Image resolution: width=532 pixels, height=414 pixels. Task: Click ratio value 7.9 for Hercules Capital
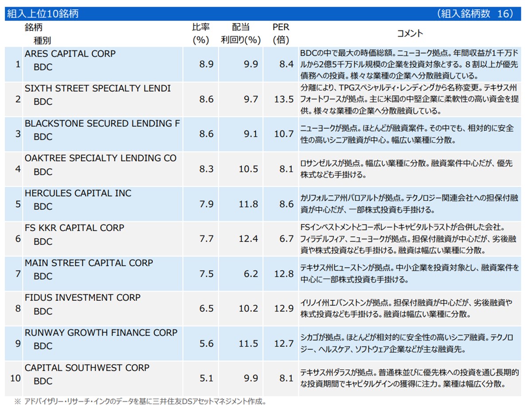point(207,204)
